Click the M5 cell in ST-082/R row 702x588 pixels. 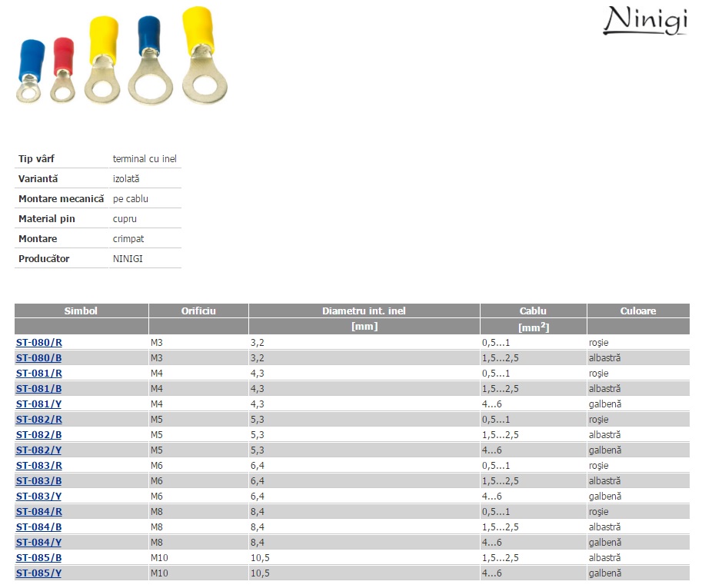tap(157, 420)
